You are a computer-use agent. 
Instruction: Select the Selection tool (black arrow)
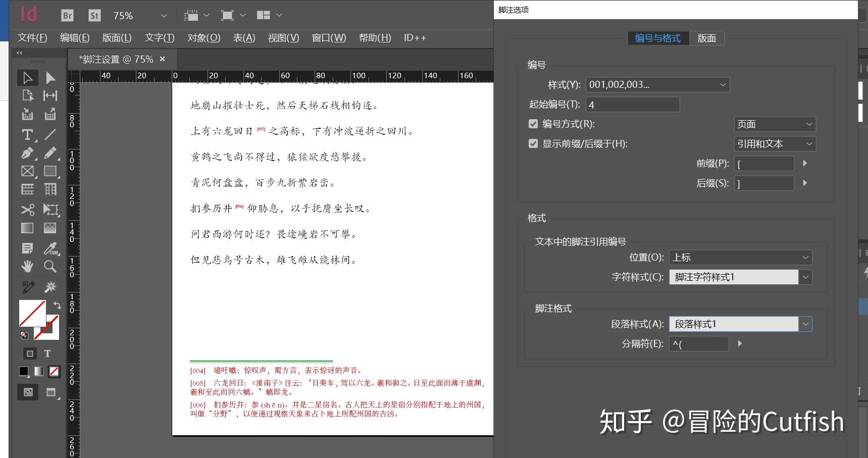(x=28, y=78)
